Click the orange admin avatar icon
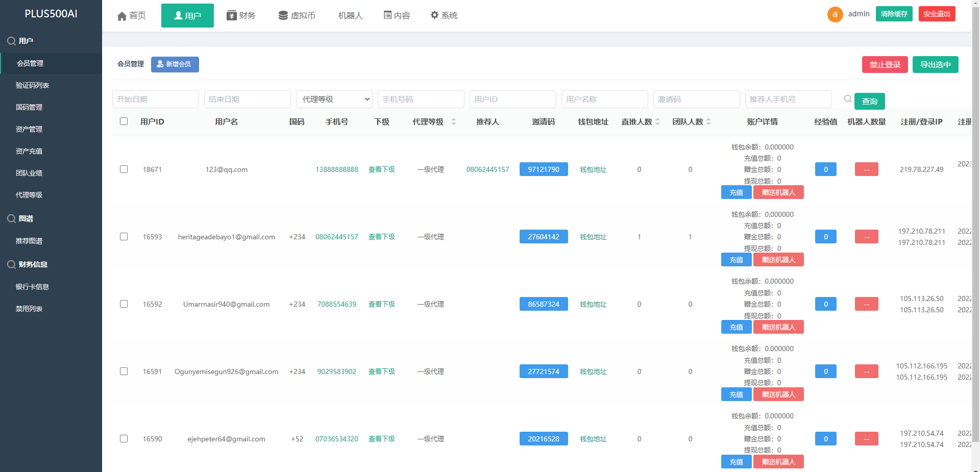The image size is (980, 472). [x=835, y=14]
